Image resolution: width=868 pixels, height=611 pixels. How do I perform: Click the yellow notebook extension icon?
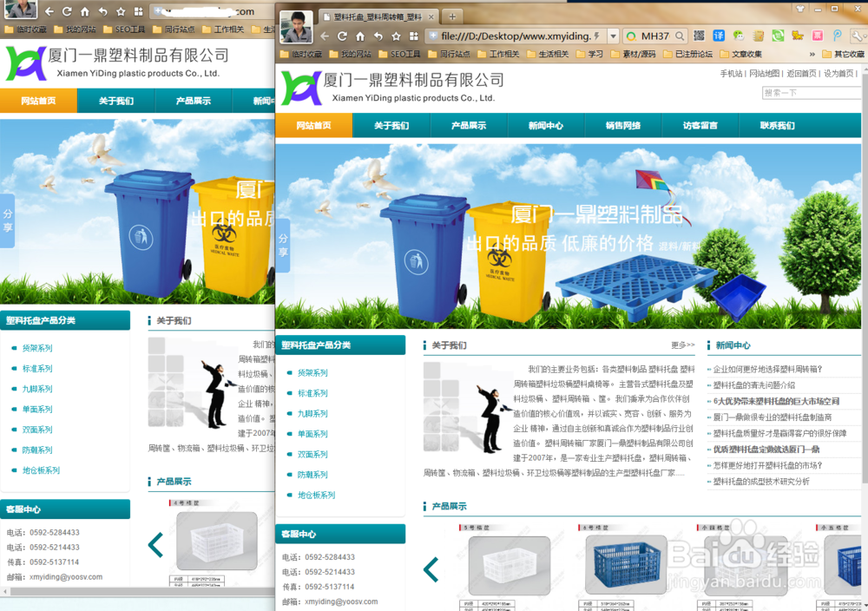(759, 36)
